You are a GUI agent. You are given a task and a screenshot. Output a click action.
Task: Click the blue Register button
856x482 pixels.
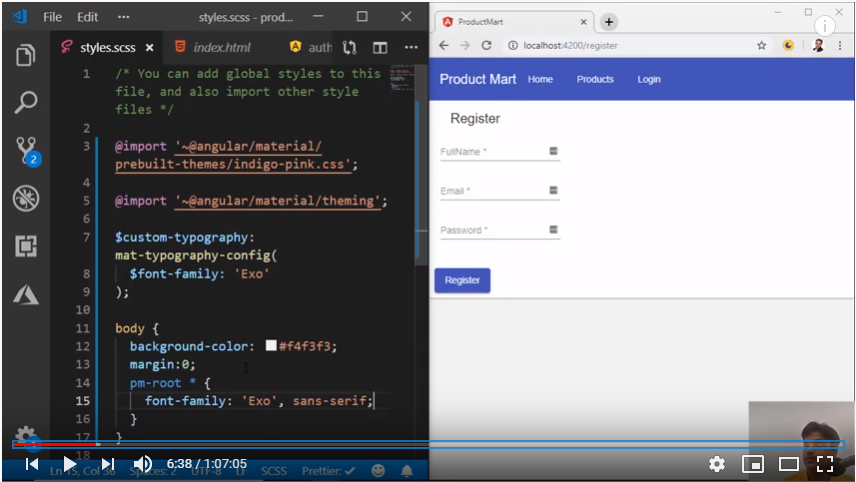click(x=462, y=281)
